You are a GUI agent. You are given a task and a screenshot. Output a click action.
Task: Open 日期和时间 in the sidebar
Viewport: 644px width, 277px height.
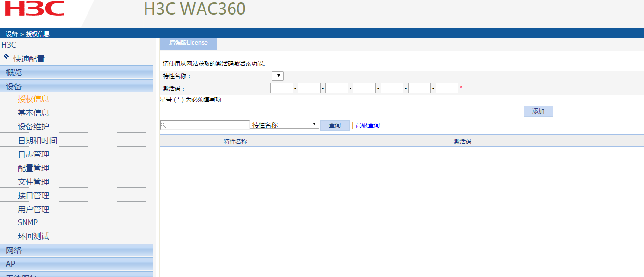pos(37,140)
